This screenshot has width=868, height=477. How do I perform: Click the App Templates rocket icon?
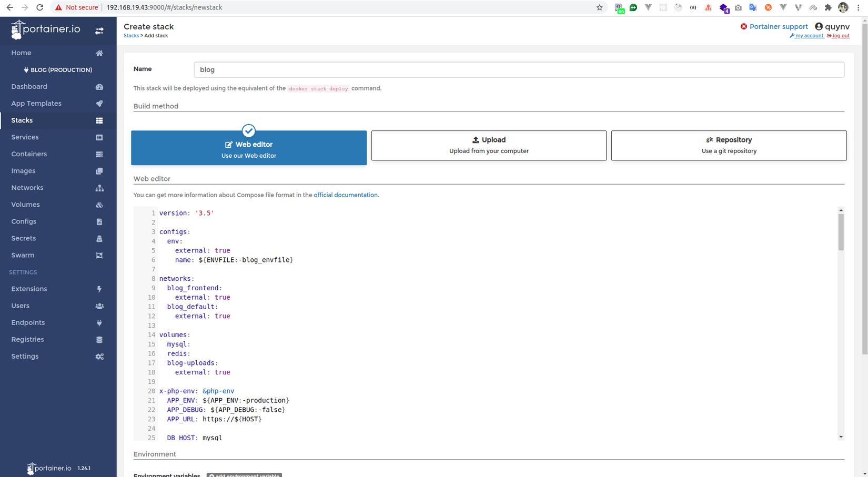click(99, 104)
